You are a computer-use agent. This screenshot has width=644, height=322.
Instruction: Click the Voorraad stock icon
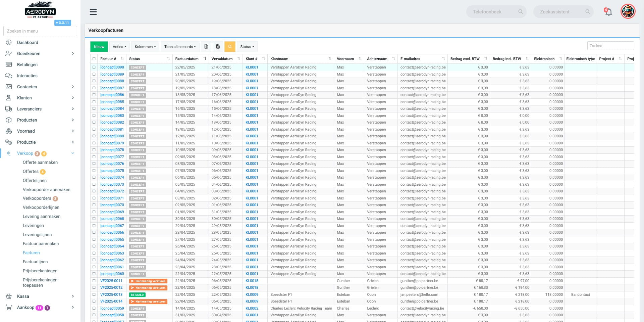tap(9, 131)
